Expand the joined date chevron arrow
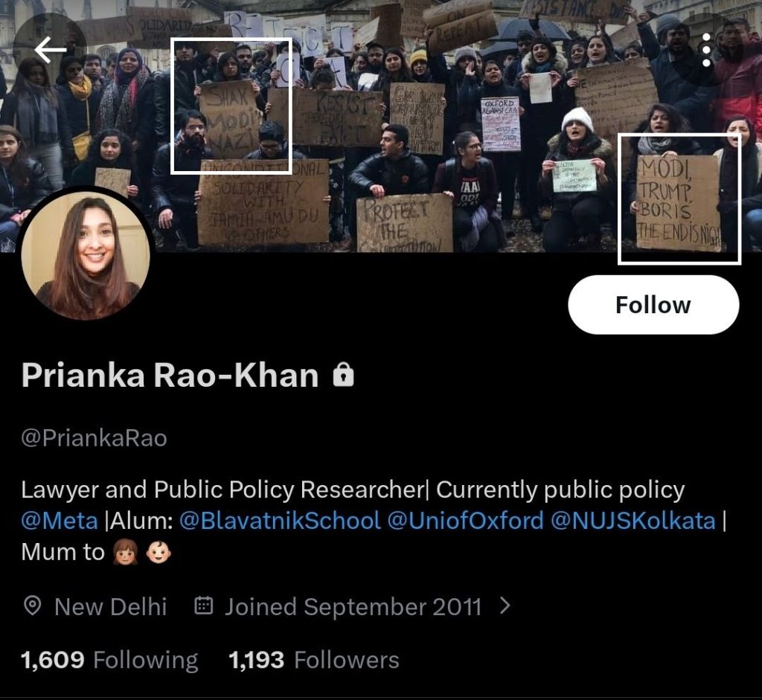This screenshot has height=700, width=762. click(505, 606)
